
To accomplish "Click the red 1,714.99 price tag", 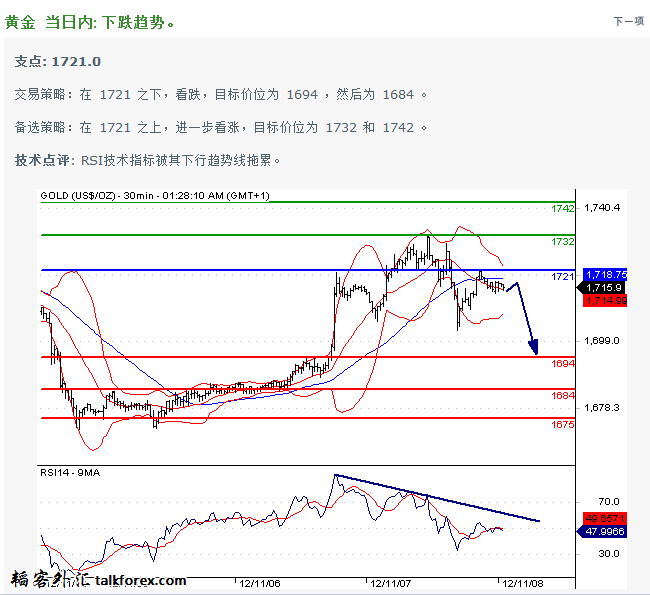I will pos(605,301).
